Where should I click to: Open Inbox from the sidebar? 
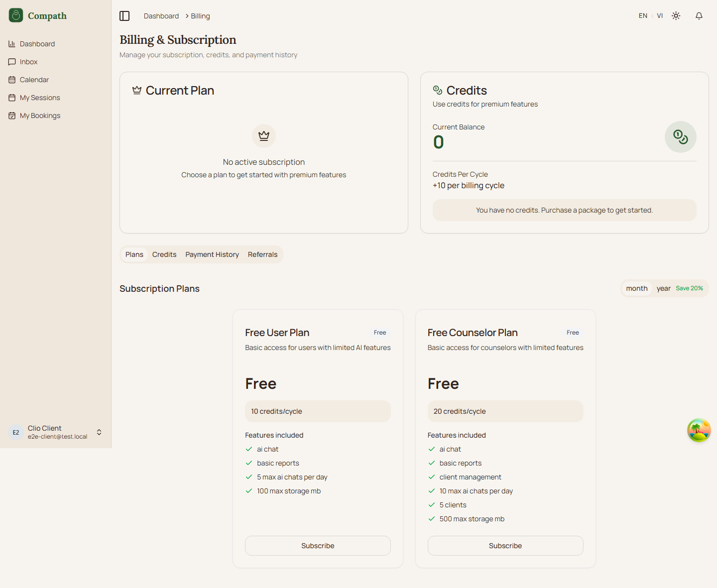[28, 62]
